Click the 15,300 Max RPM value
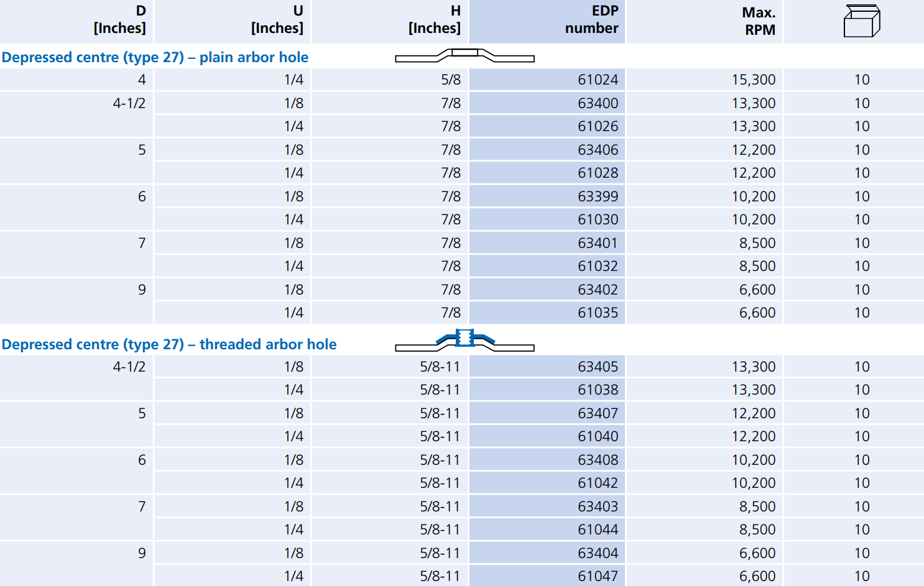 tap(753, 80)
